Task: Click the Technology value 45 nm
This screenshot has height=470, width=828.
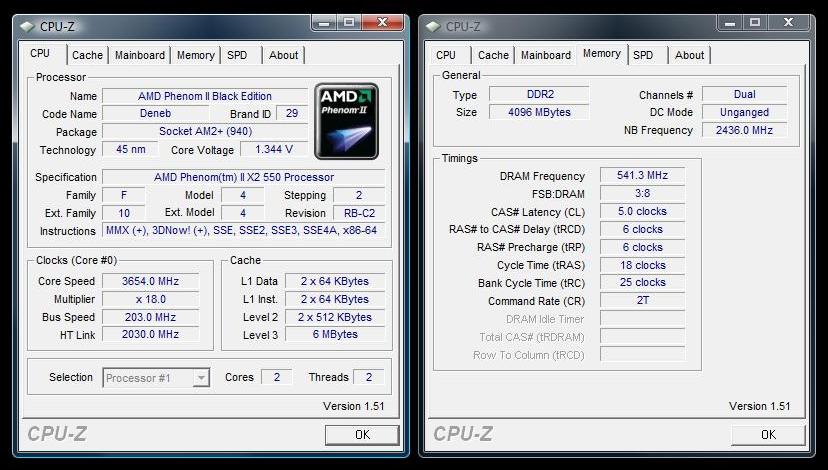Action: point(130,149)
